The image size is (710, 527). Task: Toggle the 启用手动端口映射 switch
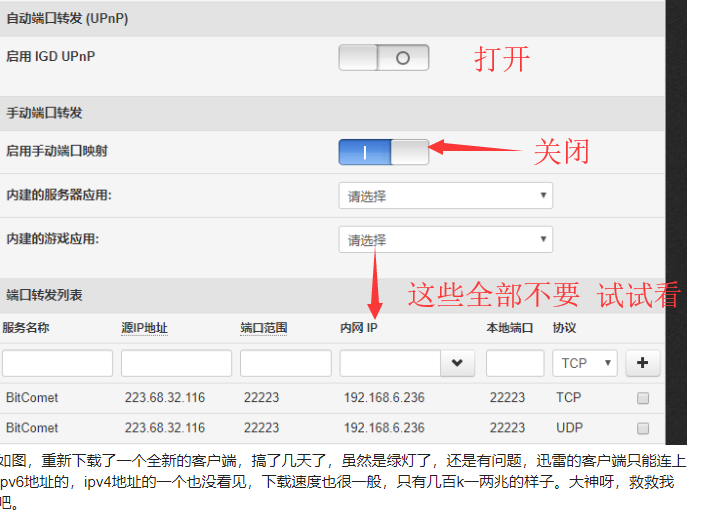(x=384, y=152)
